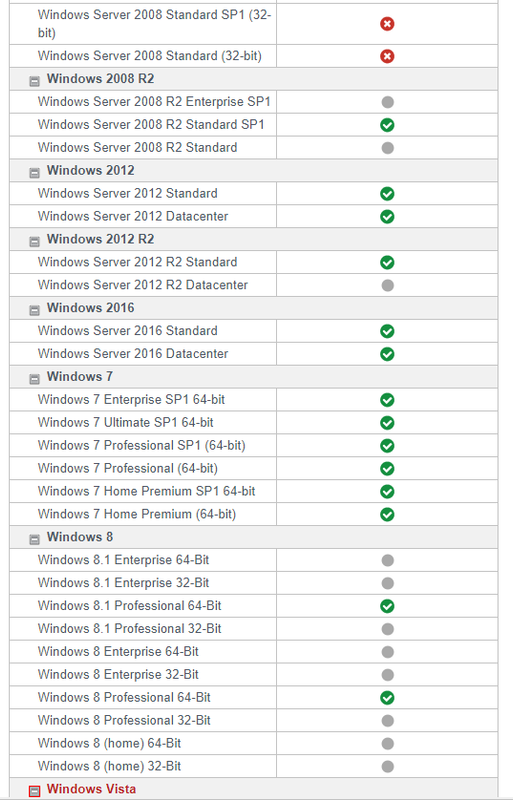
Task: Collapse the Windows 2012 group
Action: [34, 173]
